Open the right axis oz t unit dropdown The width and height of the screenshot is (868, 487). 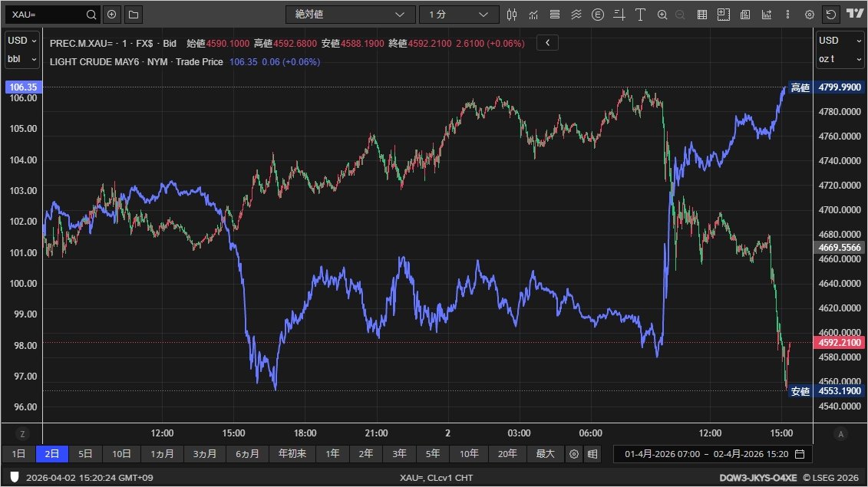tap(840, 58)
